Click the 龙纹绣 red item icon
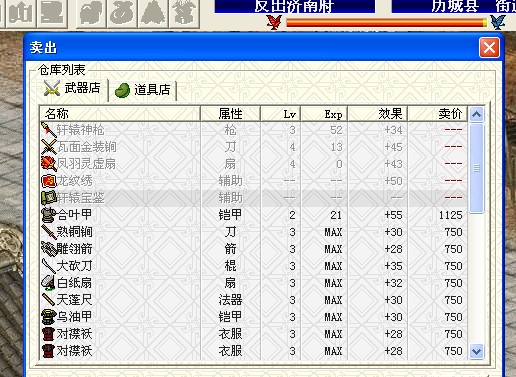516x377 pixels. click(49, 181)
